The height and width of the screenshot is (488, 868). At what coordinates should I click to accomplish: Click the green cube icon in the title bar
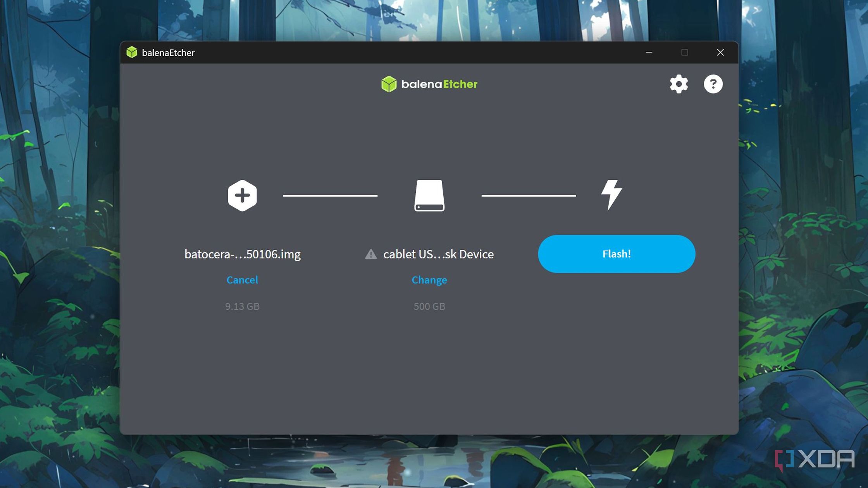[132, 52]
